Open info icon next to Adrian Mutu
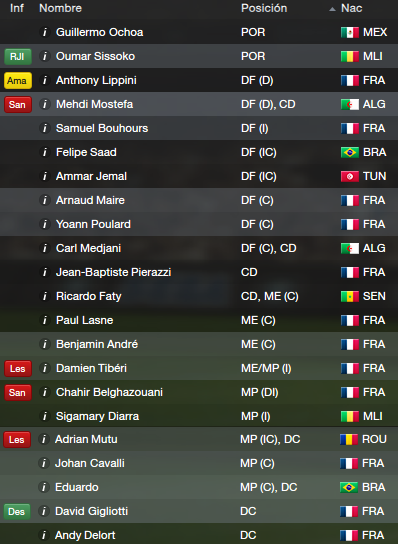 43,439
